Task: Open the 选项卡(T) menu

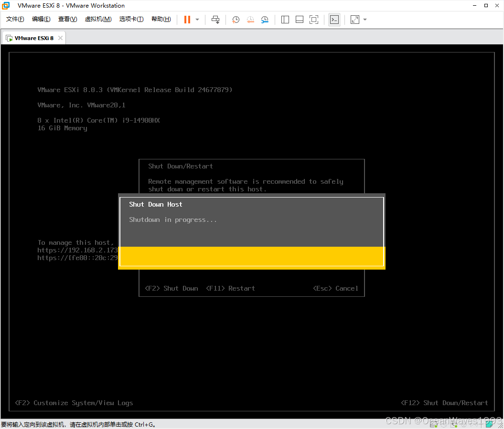Action: coord(131,19)
